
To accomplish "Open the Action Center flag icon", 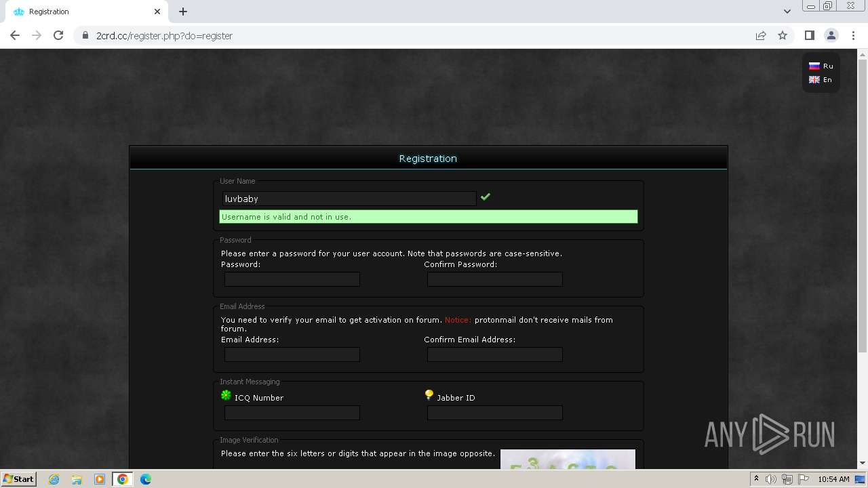I will pos(802,479).
